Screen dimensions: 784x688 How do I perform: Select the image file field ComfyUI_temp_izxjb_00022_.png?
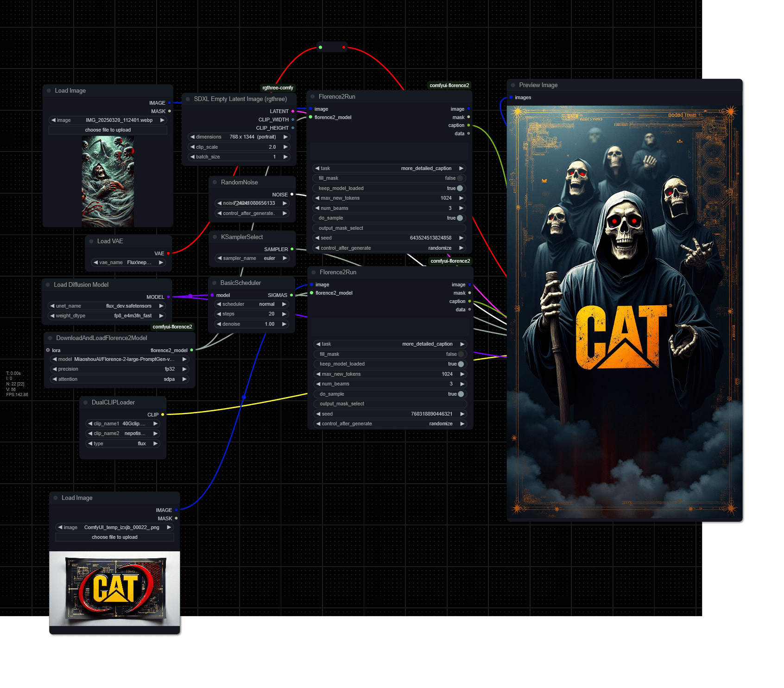tap(114, 528)
